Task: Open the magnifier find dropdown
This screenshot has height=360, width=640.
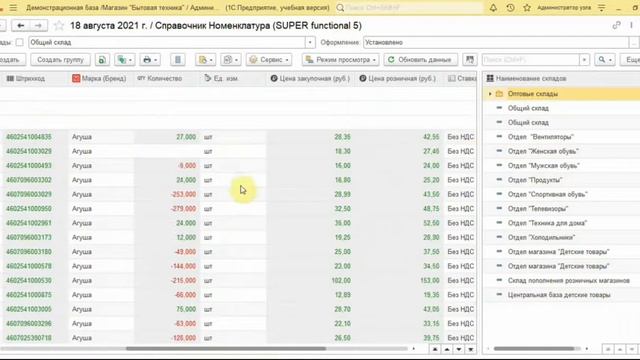Action: point(605,60)
